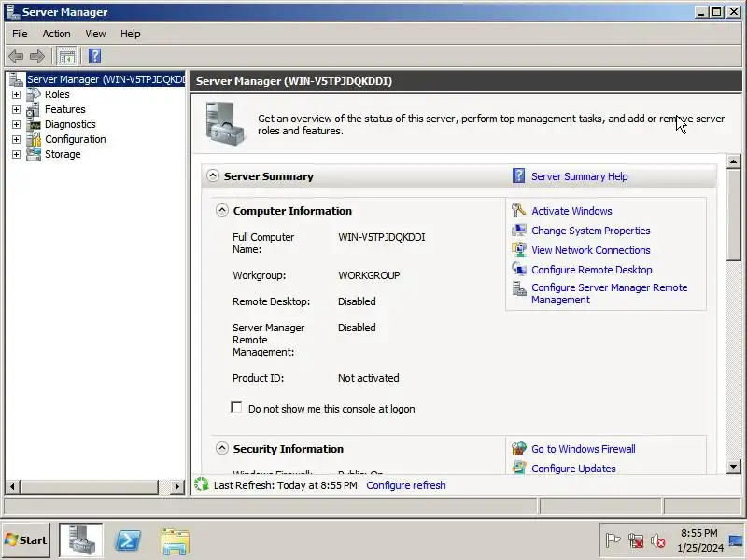The width and height of the screenshot is (747, 560).
Task: Click the tree pane scroll right arrow
Action: coord(176,486)
